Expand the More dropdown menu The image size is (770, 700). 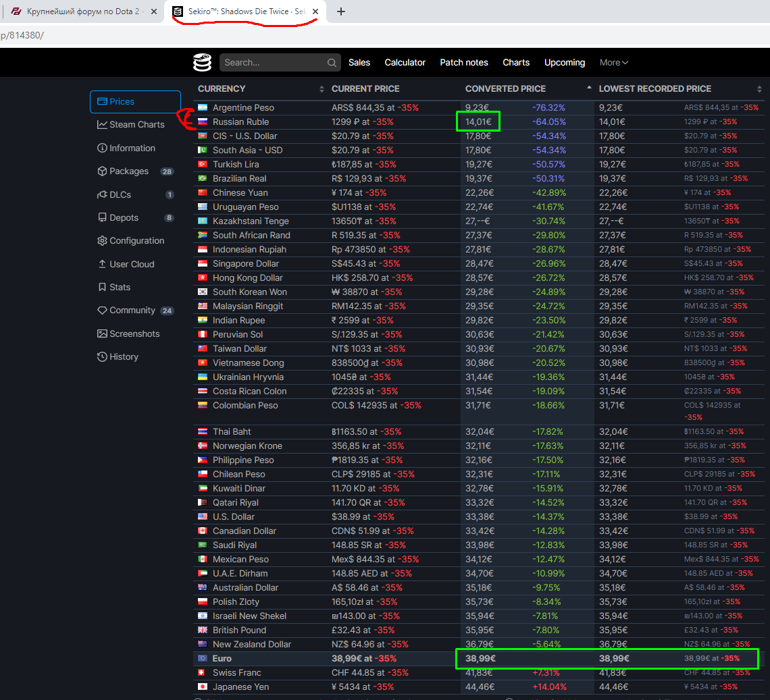coord(613,63)
